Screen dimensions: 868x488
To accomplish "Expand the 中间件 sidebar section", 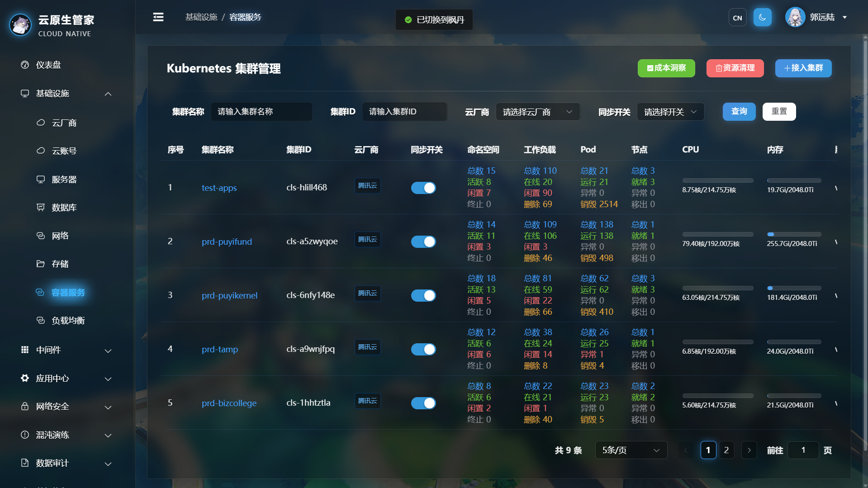I will pos(66,350).
